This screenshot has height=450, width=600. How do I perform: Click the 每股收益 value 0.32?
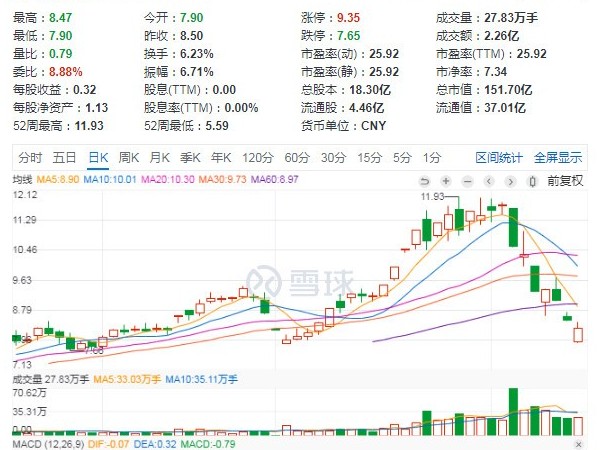pyautogui.click(x=85, y=90)
